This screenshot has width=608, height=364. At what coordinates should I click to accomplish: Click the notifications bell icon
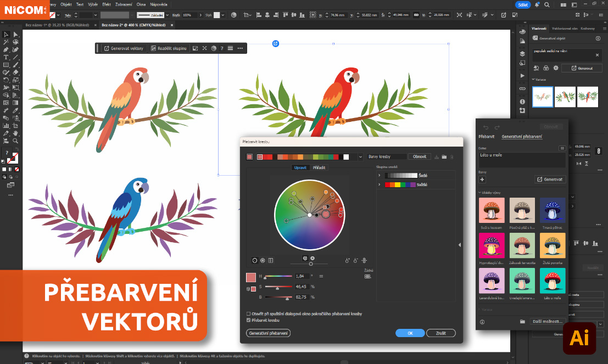(537, 4)
